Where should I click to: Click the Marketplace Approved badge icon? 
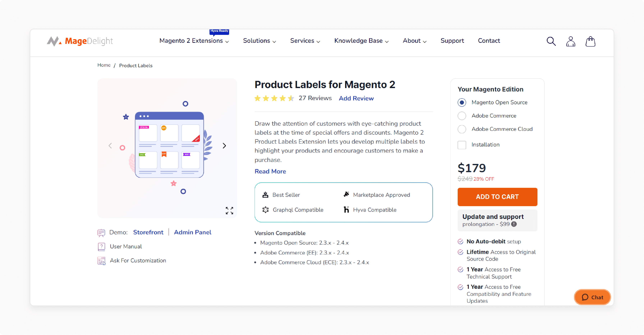[x=346, y=194]
